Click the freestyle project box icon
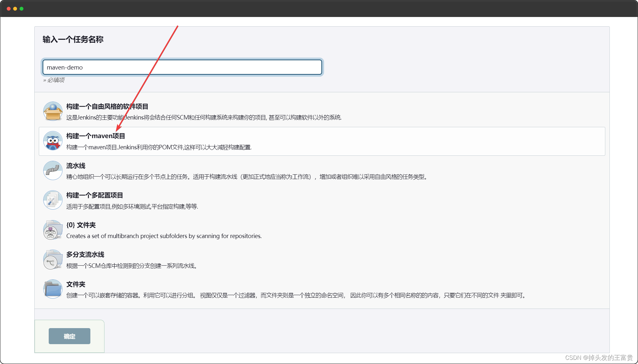The width and height of the screenshot is (638, 364). click(53, 111)
